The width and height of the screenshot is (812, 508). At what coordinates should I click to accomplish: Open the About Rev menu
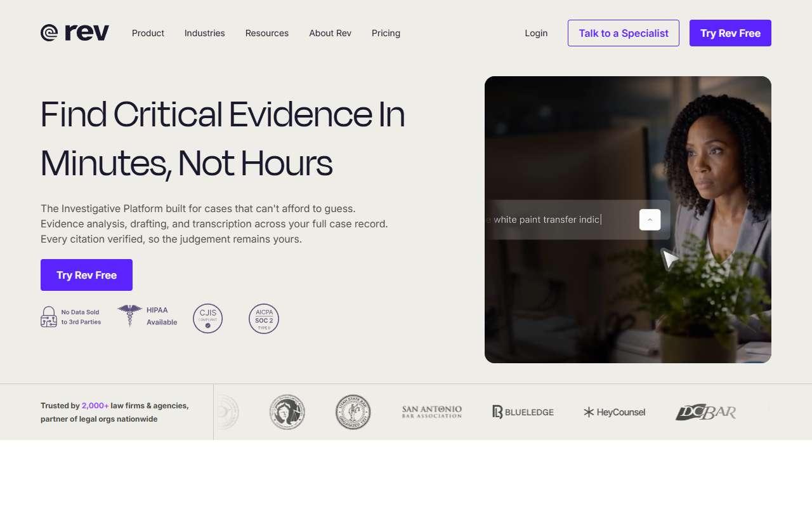tap(330, 33)
